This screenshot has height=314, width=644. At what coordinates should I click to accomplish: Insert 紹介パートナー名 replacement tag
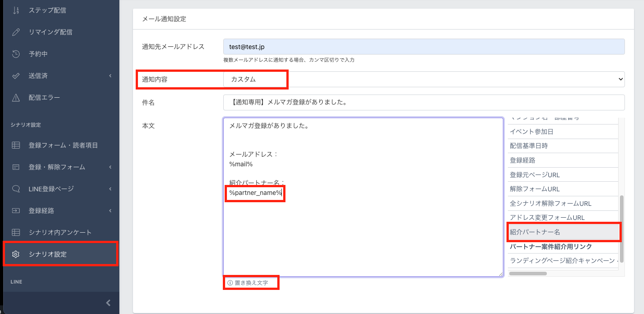563,232
